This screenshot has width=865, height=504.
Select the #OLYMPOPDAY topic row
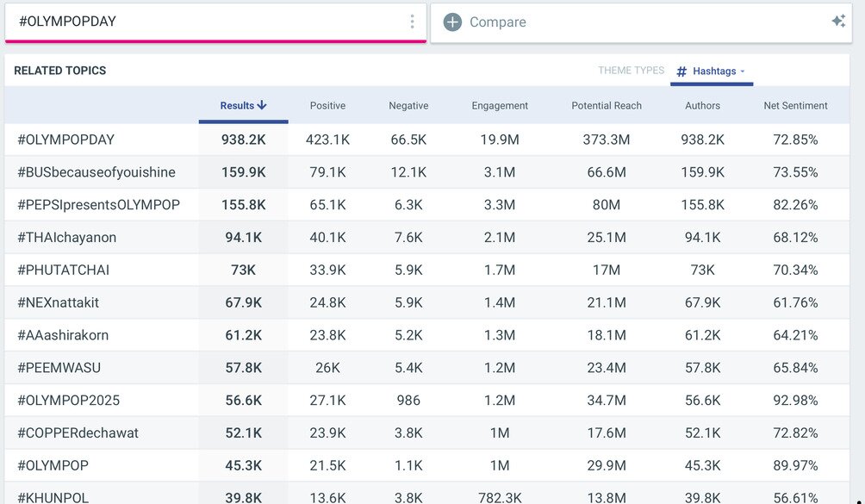[427, 140]
